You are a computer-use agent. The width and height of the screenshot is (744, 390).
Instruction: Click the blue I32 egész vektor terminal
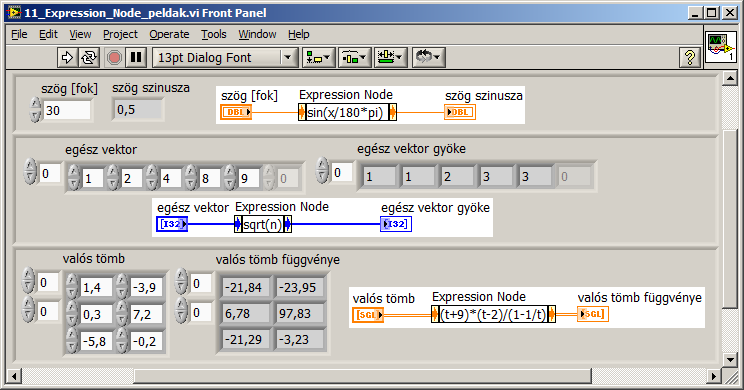(x=172, y=224)
